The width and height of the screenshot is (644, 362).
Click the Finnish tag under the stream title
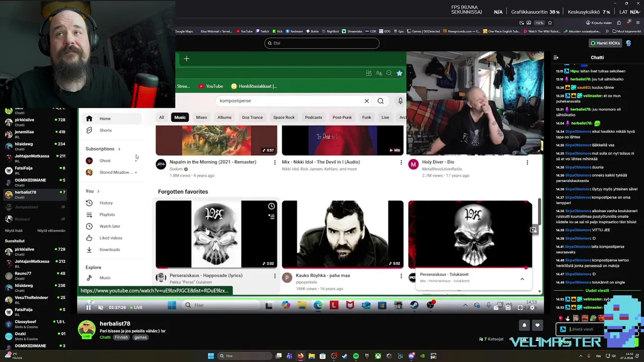[x=121, y=337]
